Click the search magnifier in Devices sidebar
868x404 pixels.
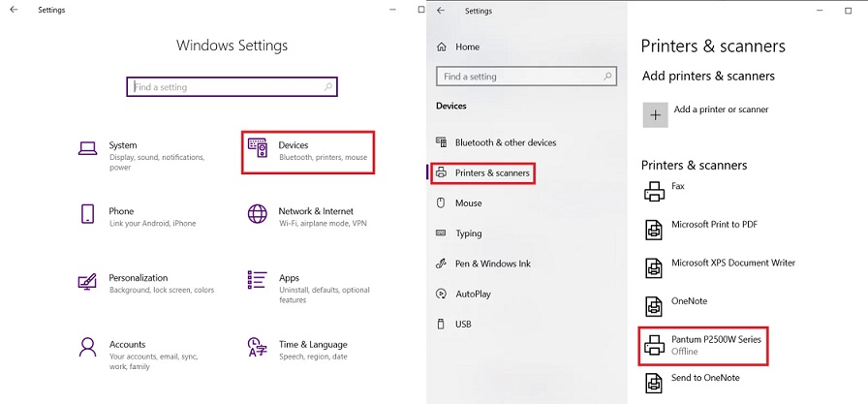(607, 77)
